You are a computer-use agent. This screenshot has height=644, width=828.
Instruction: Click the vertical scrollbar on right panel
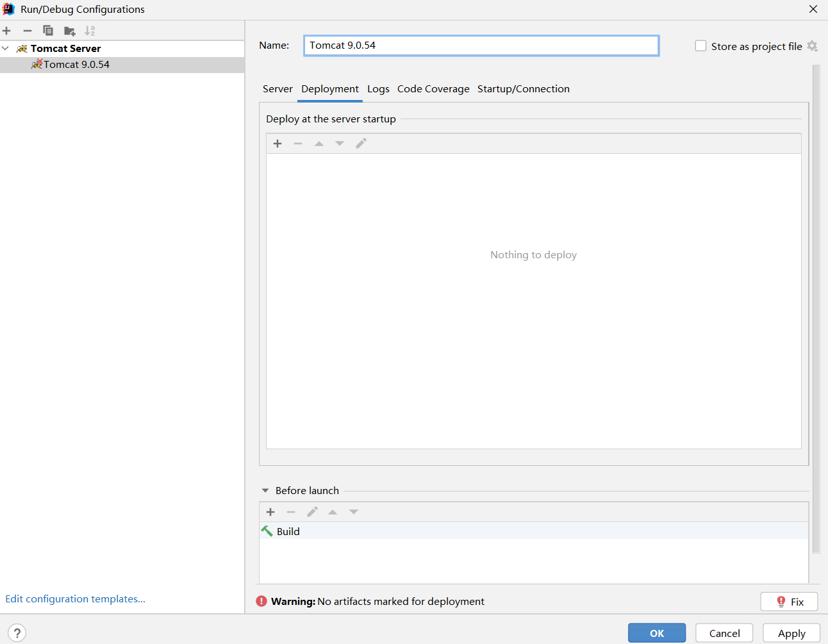click(816, 308)
